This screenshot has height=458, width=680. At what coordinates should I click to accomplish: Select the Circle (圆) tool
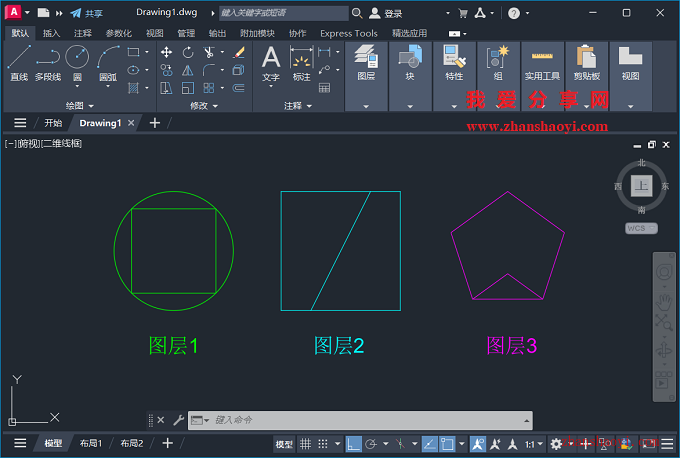pos(77,61)
